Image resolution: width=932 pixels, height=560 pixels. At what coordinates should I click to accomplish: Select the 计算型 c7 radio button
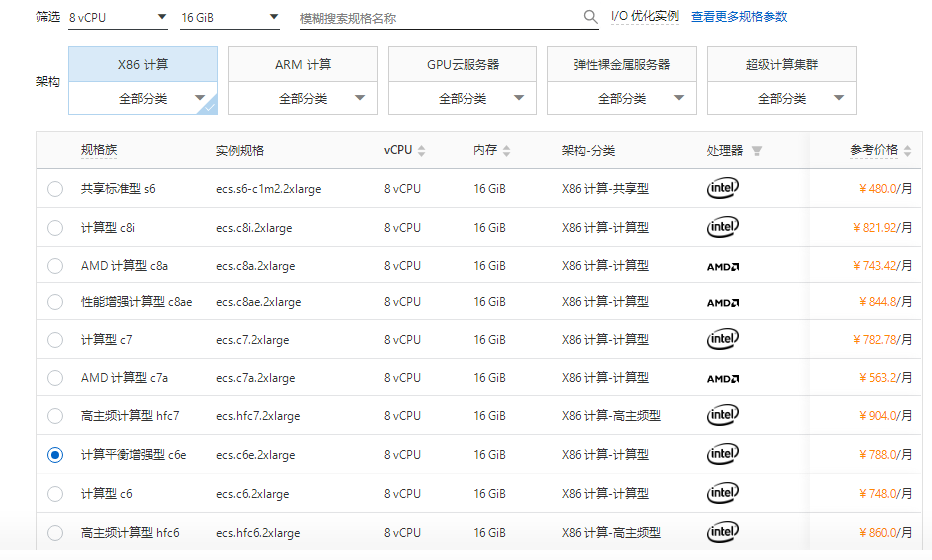click(x=55, y=340)
